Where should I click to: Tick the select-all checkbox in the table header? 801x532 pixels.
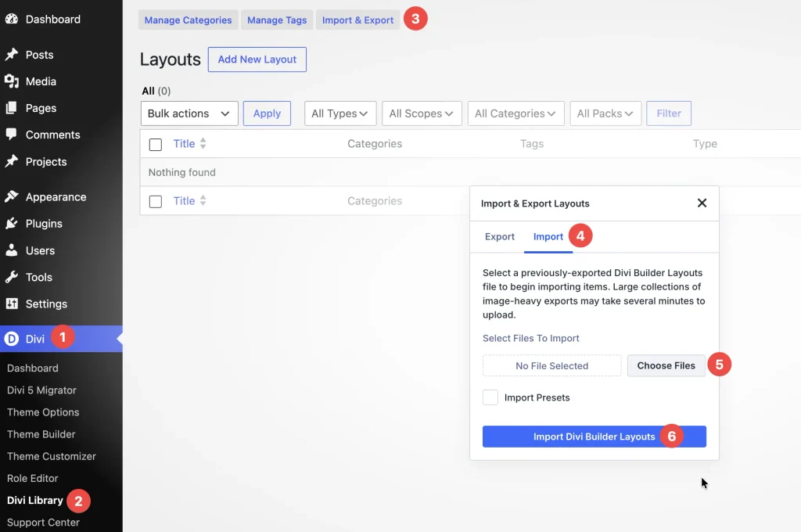click(x=156, y=145)
